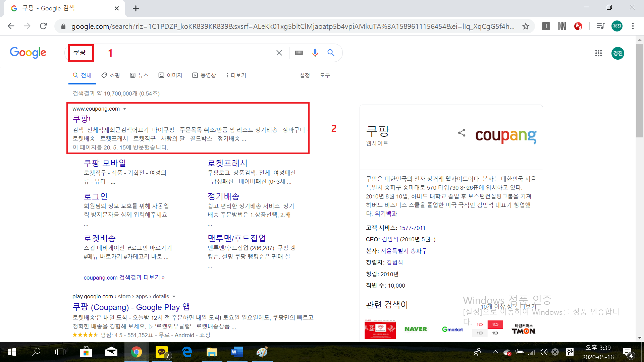
Task: Share the 쿠팡 knowledge panel
Action: (462, 133)
